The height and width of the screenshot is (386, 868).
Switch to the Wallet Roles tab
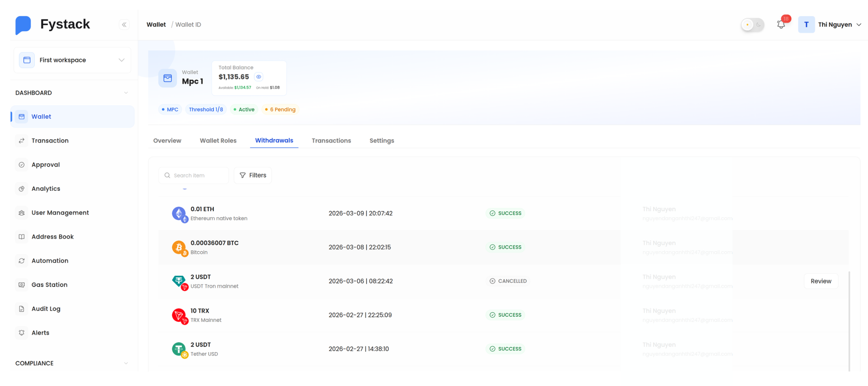tap(218, 141)
